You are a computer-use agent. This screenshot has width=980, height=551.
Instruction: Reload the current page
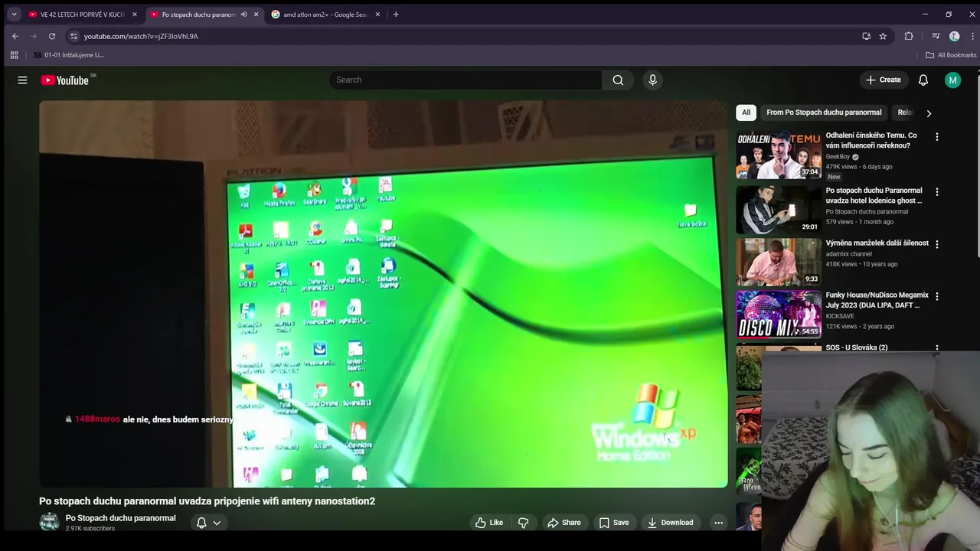(52, 36)
